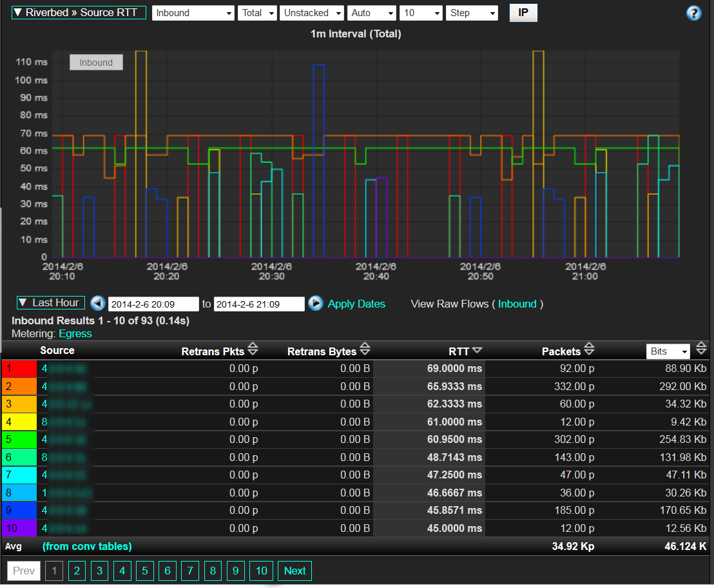This screenshot has width=714, height=588.
Task: Expand the Last Hour time range menu
Action: click(x=51, y=303)
